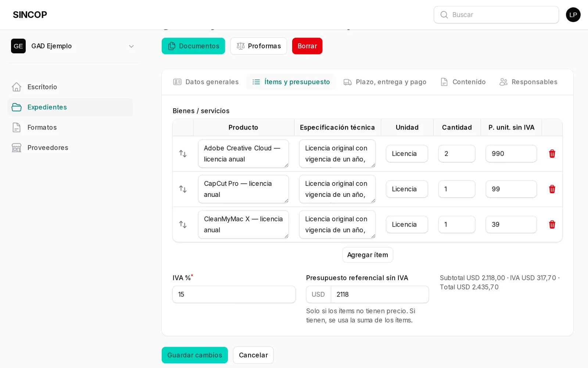Delete the CapCut Pro item row
This screenshot has height=368, width=588.
click(552, 189)
